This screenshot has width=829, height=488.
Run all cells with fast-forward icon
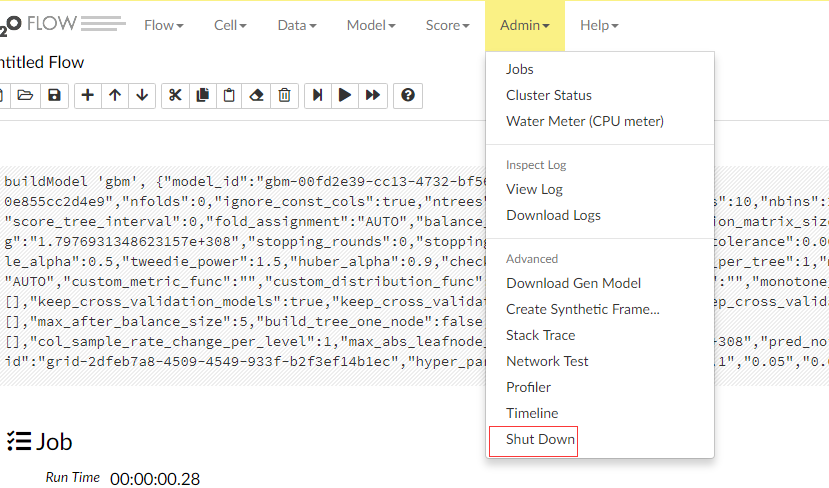tap(373, 96)
